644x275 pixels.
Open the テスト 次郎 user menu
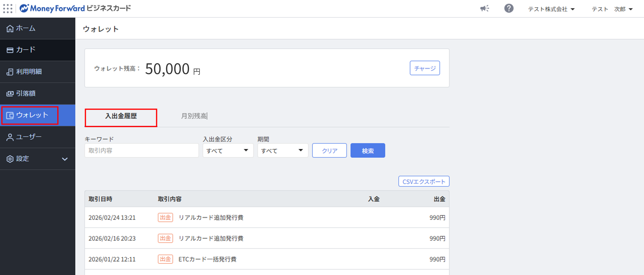tap(612, 9)
